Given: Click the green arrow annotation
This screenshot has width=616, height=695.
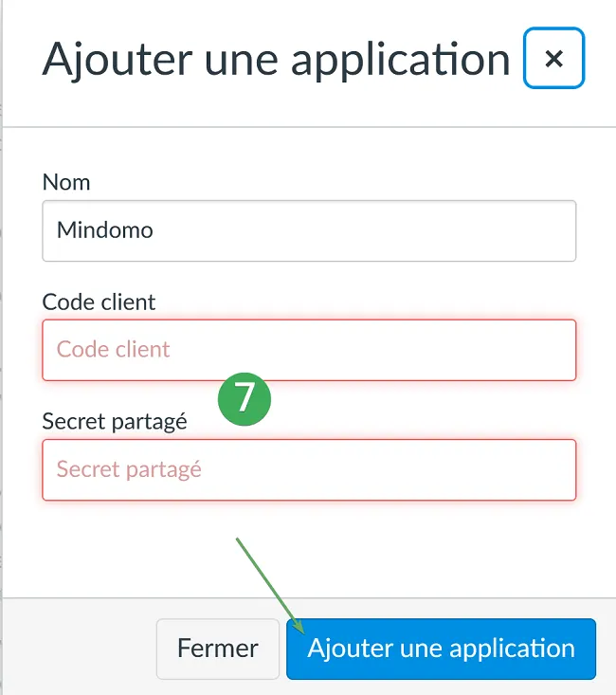Looking at the screenshot, I should tap(270, 586).
